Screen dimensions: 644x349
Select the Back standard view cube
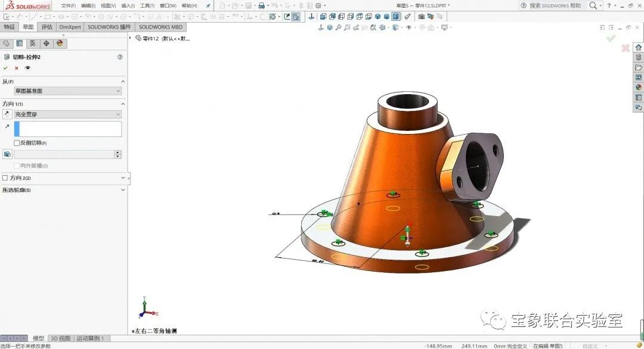[x=332, y=17]
